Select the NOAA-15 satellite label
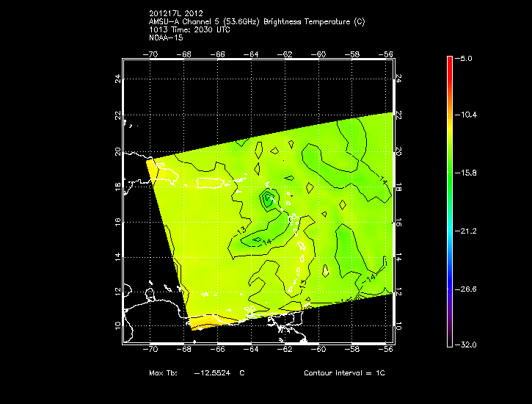The width and height of the screenshot is (532, 404). coord(165,37)
